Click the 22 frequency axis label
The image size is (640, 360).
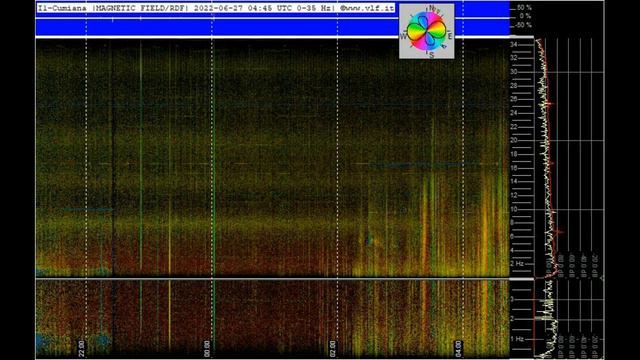coord(514,127)
